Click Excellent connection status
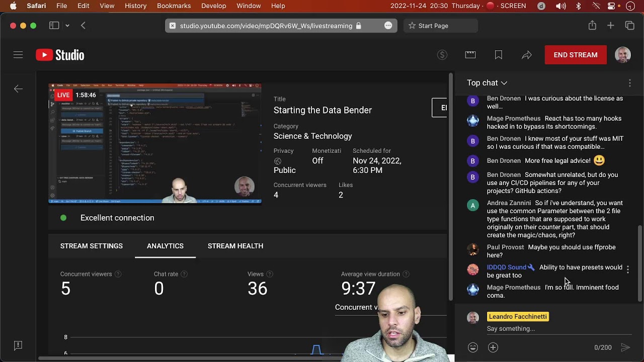 pyautogui.click(x=117, y=218)
